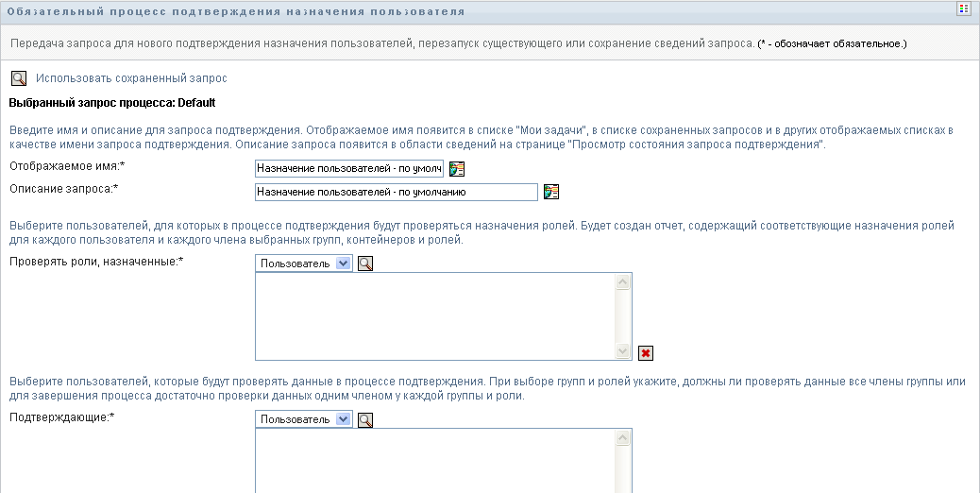Screen dimensions: 980x493
Task: Click the Описание запроса:* label
Action: (64, 189)
